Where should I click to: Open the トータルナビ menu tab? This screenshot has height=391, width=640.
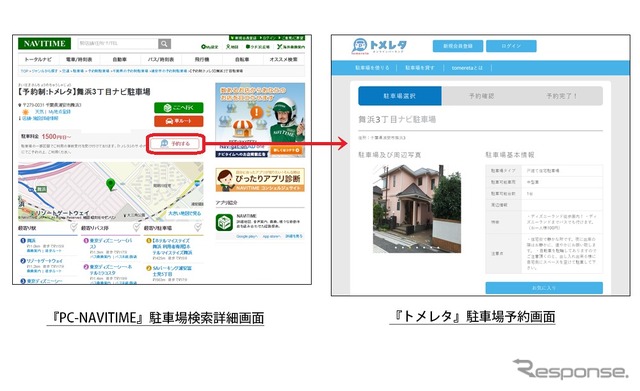tap(38, 60)
